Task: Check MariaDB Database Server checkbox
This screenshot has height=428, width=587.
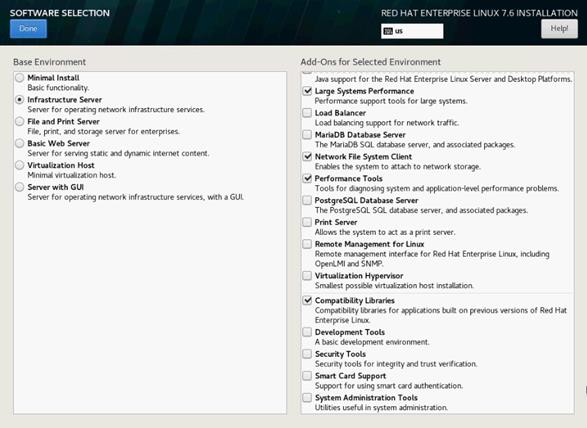Action: 307,135
